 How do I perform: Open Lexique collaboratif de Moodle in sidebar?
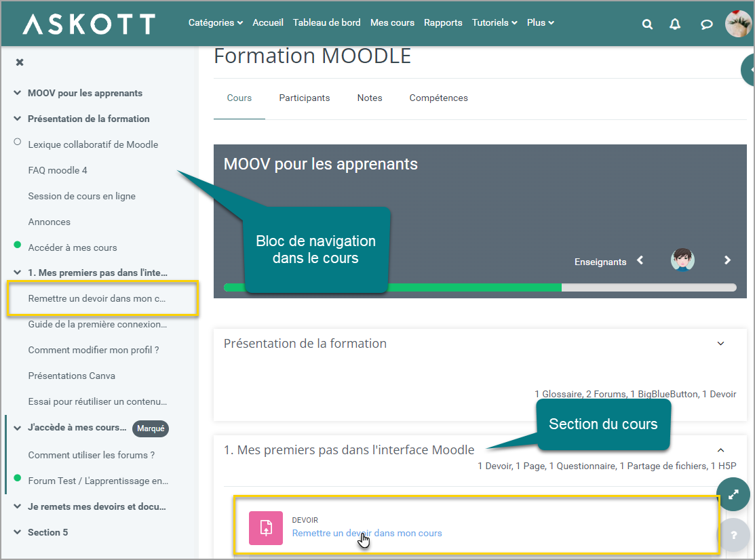(93, 144)
